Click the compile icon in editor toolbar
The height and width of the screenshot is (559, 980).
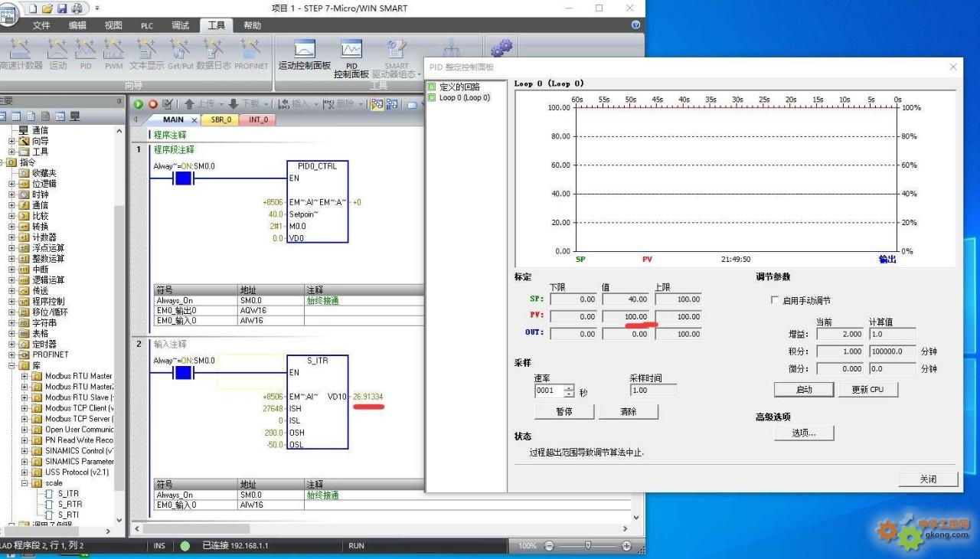click(168, 104)
